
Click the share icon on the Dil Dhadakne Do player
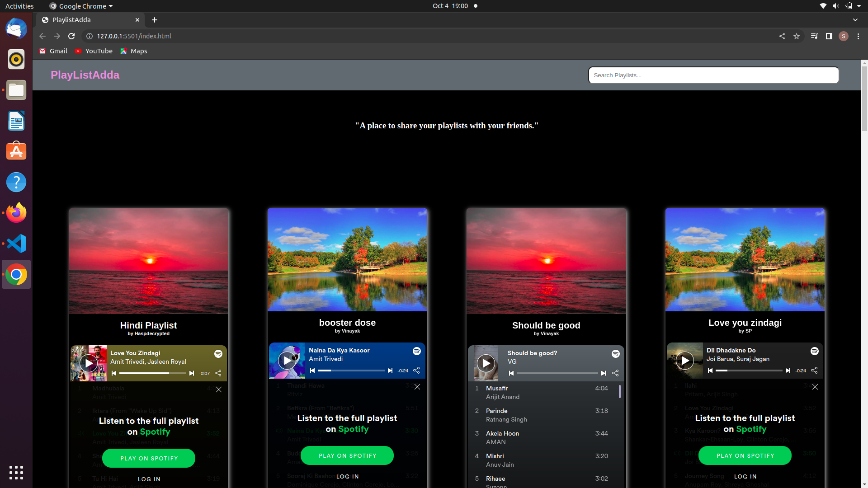click(814, 371)
